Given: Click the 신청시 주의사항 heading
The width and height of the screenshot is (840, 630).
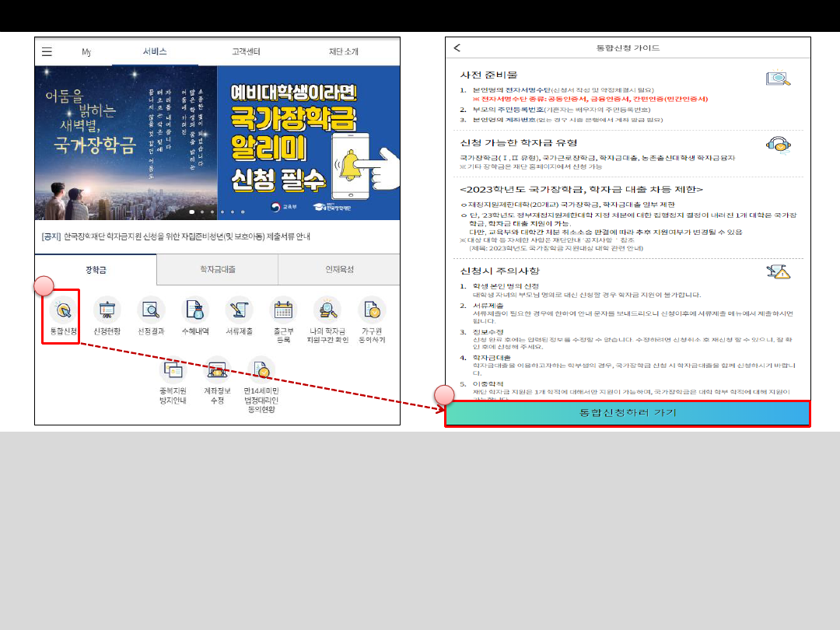Looking at the screenshot, I should pos(500,271).
